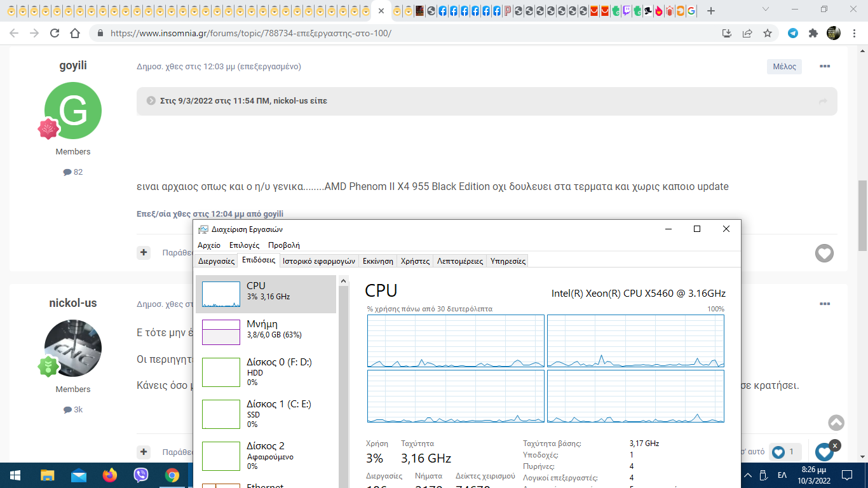The image size is (868, 488).
Task: Select Δίσκος 2 Αφαιρούμενο
Action: click(x=266, y=456)
